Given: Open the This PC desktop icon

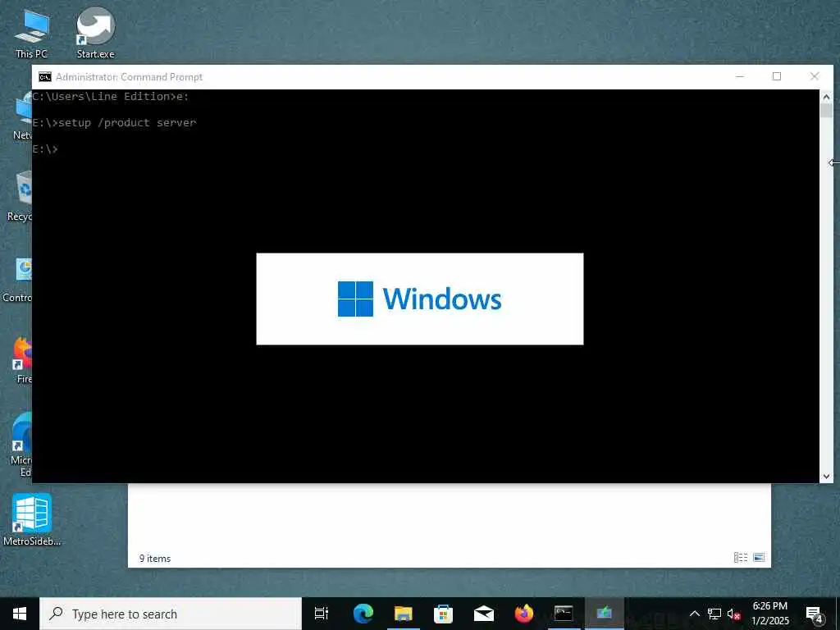Looking at the screenshot, I should (x=32, y=33).
